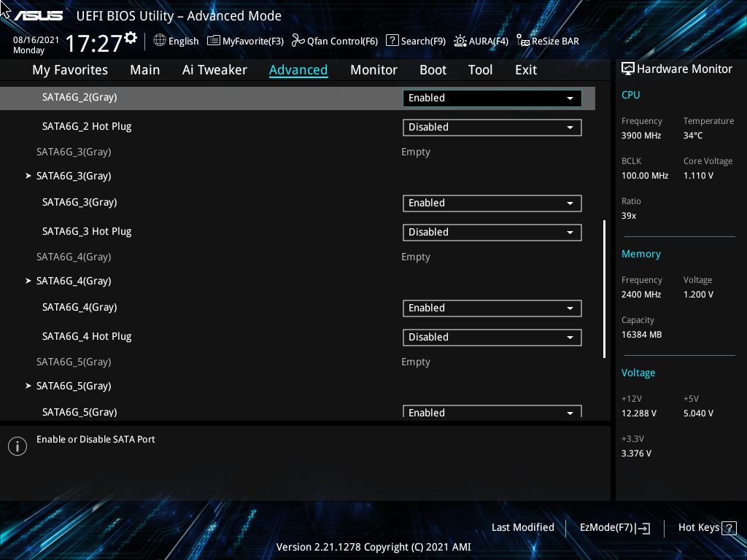Click the globe language icon

pos(160,41)
